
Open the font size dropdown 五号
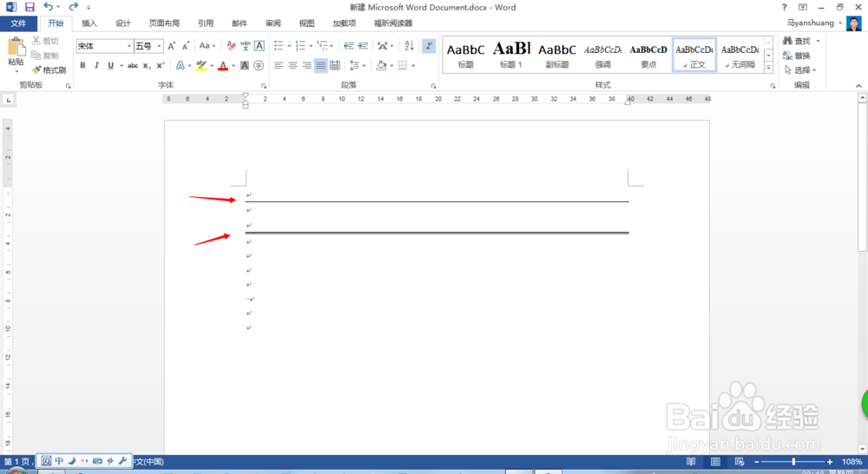pyautogui.click(x=159, y=46)
